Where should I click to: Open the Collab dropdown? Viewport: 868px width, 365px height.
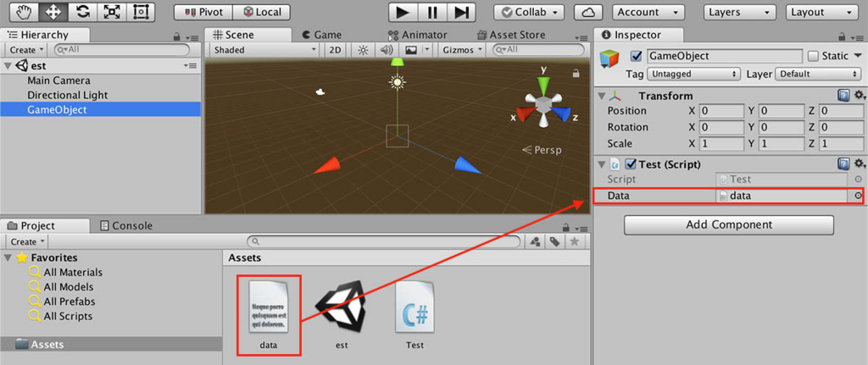(529, 12)
